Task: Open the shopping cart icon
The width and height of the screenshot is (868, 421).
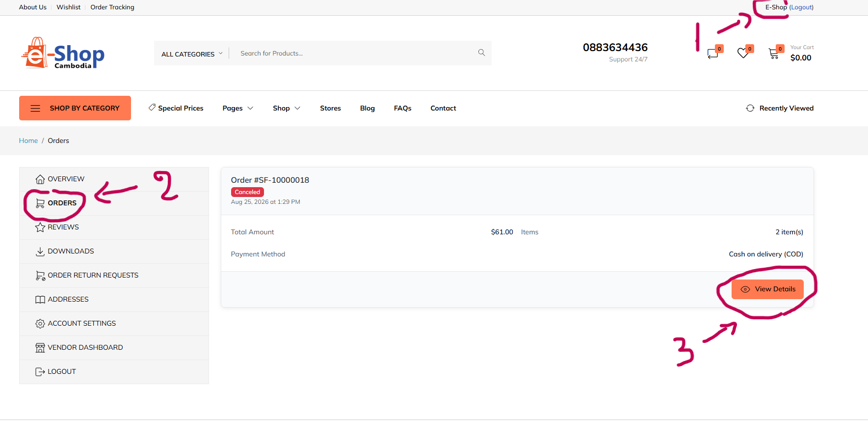Action: click(774, 53)
